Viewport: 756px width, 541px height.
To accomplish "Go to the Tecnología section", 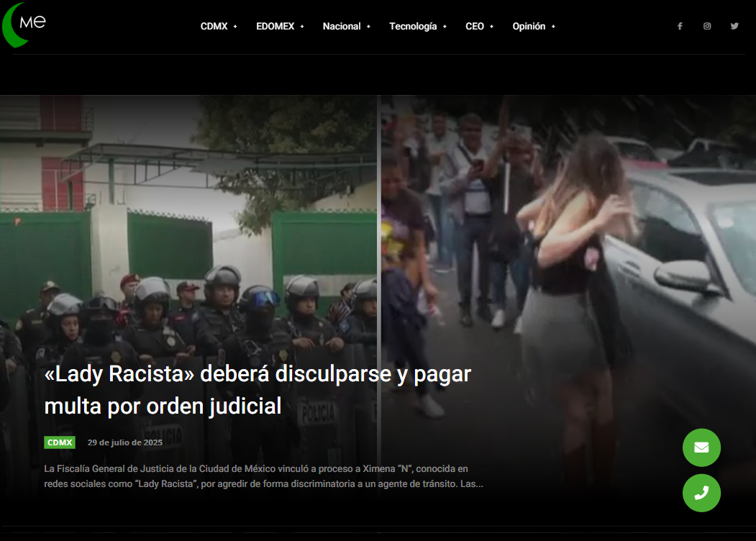I will click(413, 26).
